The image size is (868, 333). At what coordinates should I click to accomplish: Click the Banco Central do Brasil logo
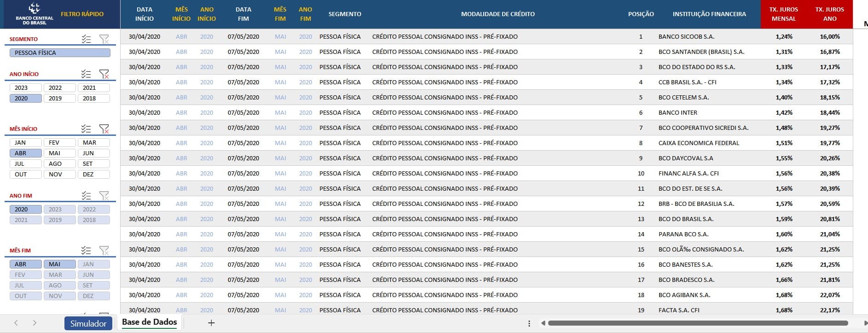tap(35, 14)
